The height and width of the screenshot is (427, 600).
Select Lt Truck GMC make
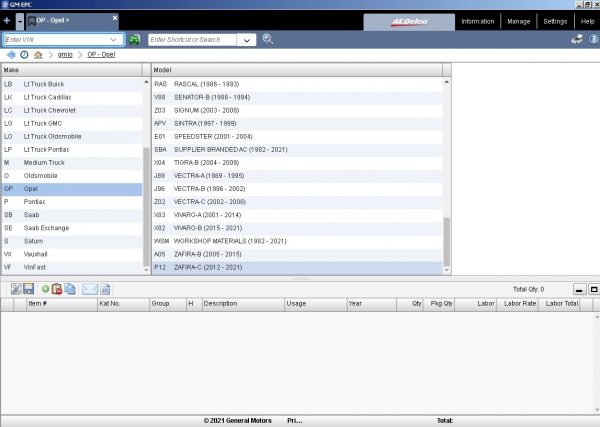pos(72,123)
